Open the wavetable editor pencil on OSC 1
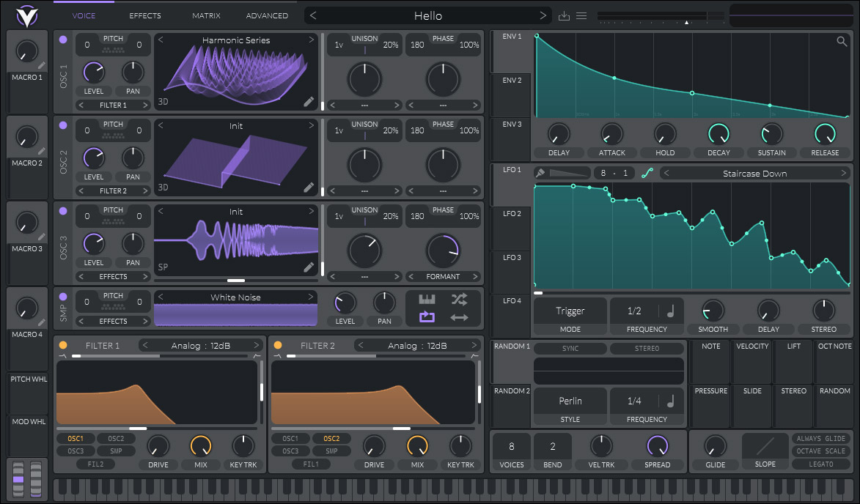 coord(309,102)
